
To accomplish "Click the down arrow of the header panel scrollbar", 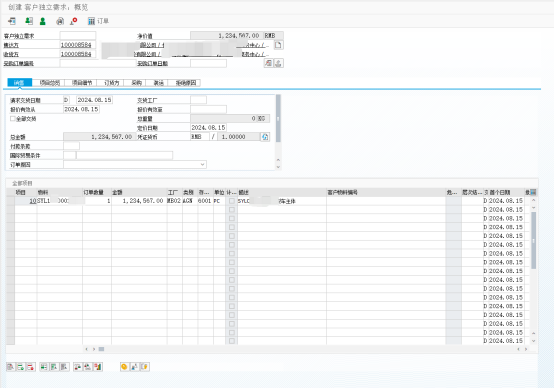I will (278, 167).
